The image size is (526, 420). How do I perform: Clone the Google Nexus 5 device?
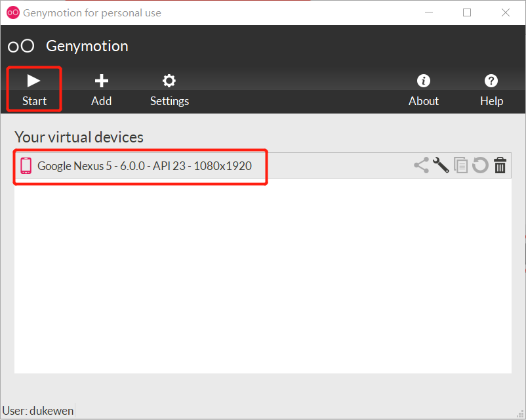point(460,165)
